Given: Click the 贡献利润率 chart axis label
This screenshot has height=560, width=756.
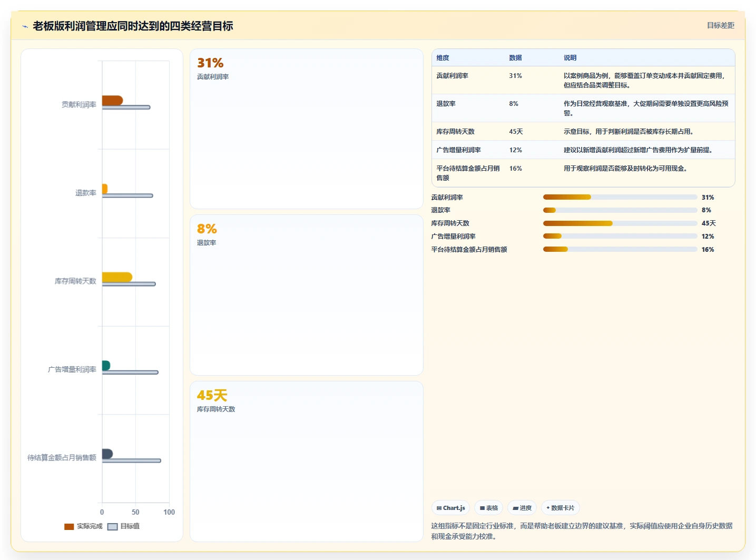Looking at the screenshot, I should click(79, 105).
